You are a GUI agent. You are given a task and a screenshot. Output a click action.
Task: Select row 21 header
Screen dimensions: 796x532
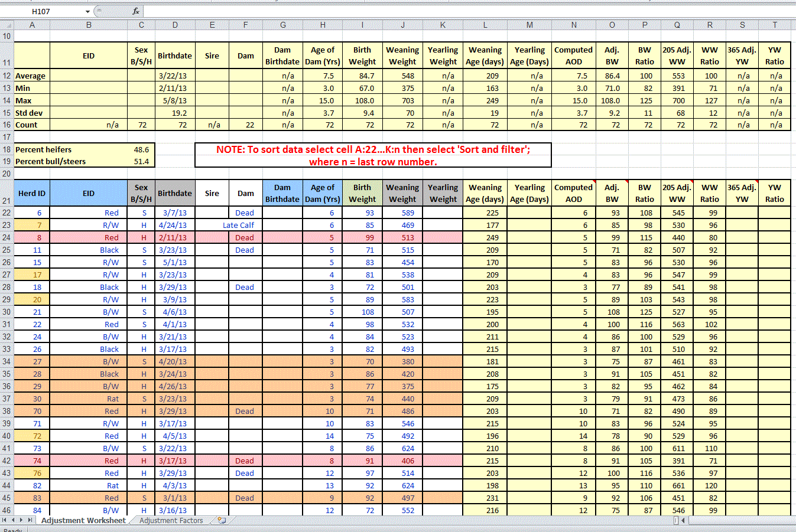coord(7,194)
